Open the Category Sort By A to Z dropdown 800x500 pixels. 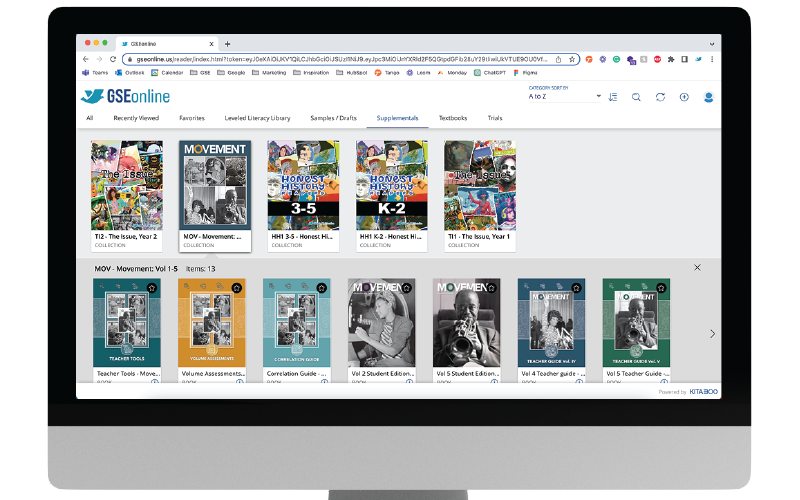coord(565,96)
